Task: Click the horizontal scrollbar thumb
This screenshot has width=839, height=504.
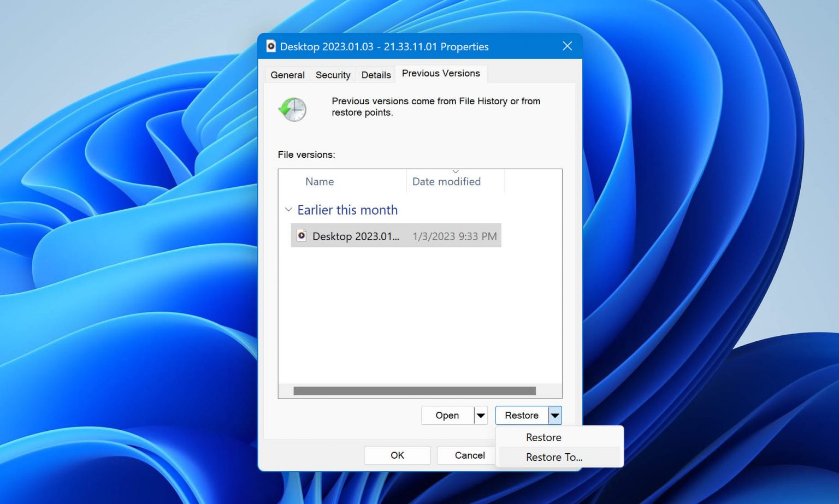Action: (x=414, y=390)
